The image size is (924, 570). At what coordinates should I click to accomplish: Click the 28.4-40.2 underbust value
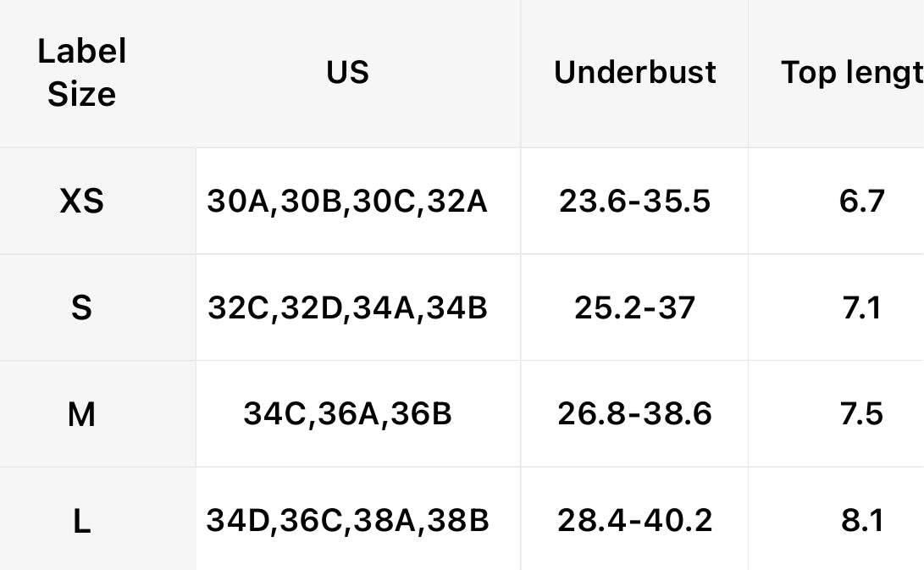[x=634, y=521]
